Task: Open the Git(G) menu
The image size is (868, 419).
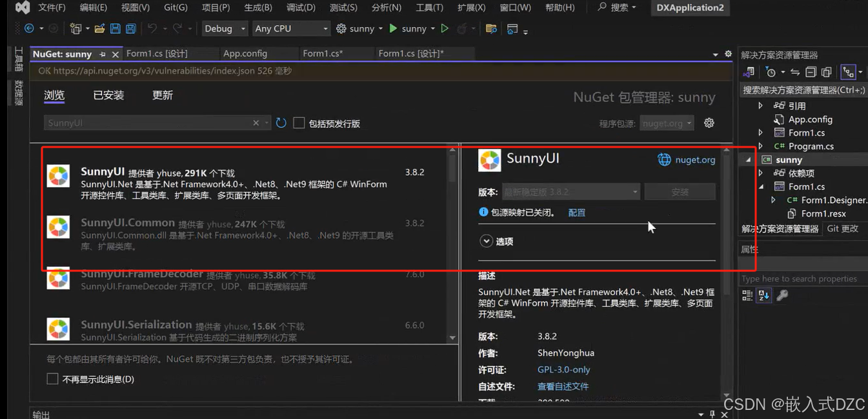Action: coord(176,8)
